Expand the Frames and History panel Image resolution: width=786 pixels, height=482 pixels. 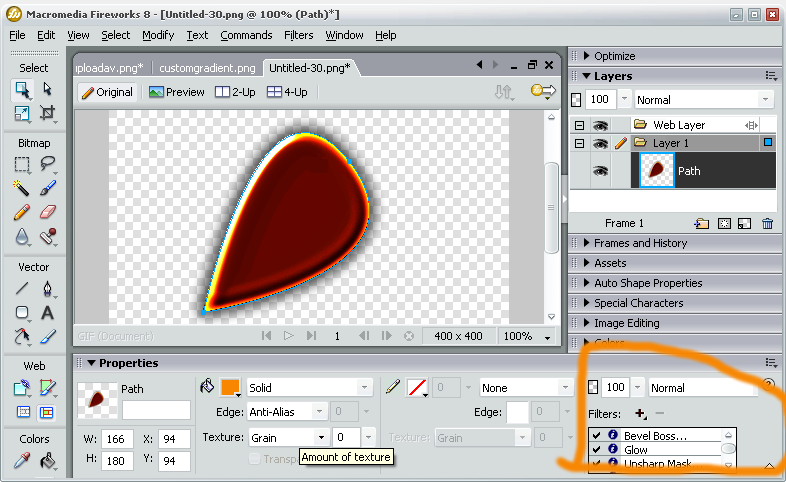[x=640, y=243]
